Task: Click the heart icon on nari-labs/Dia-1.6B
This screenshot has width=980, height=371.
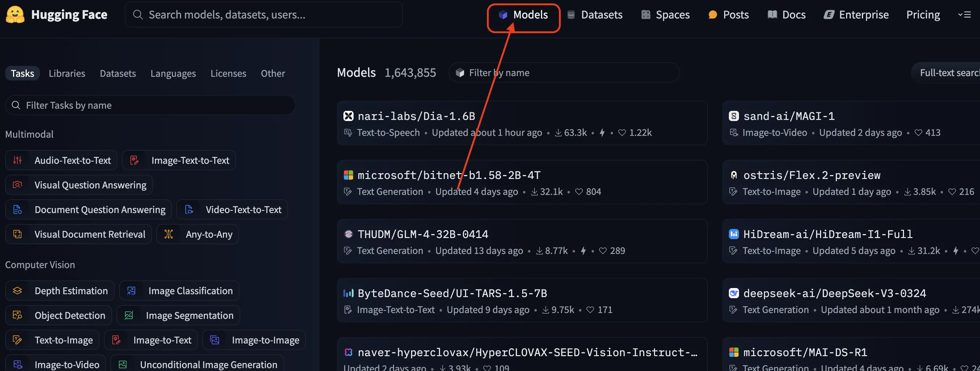Action: [x=622, y=133]
